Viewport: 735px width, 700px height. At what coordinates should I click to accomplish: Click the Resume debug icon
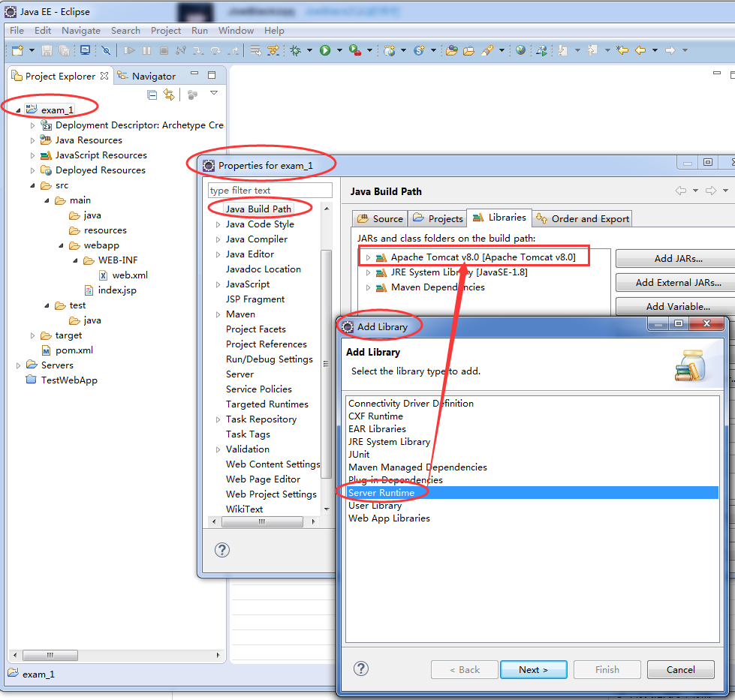click(x=129, y=50)
